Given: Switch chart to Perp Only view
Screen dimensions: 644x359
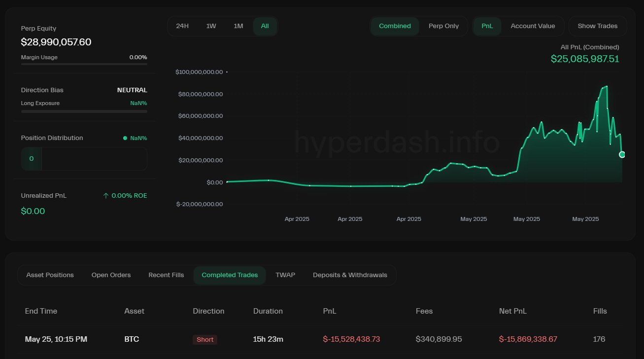Looking at the screenshot, I should click(443, 26).
